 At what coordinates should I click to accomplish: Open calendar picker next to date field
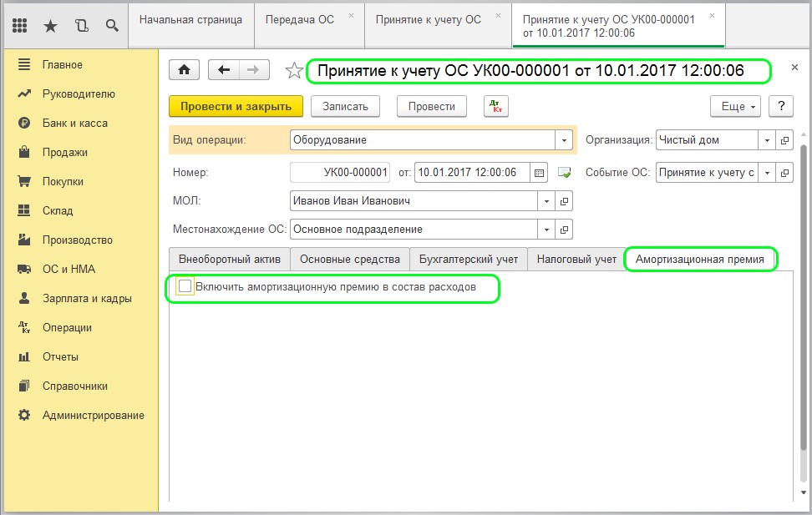(539, 173)
